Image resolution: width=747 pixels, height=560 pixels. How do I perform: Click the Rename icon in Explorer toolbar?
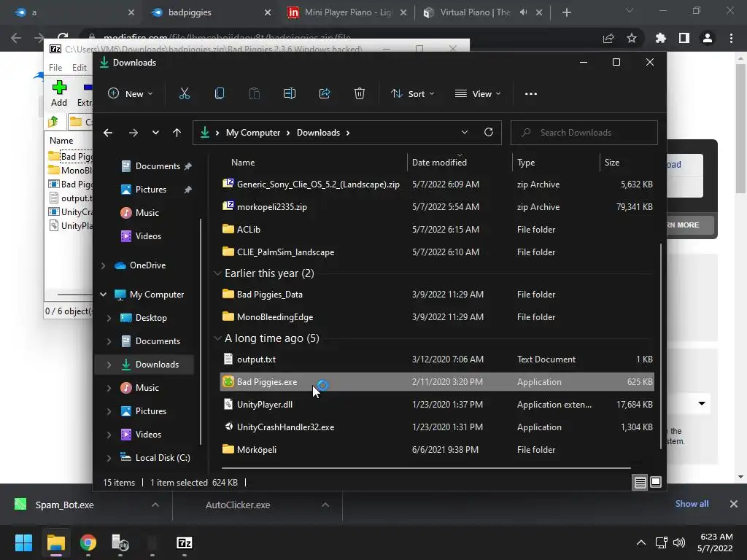click(290, 94)
